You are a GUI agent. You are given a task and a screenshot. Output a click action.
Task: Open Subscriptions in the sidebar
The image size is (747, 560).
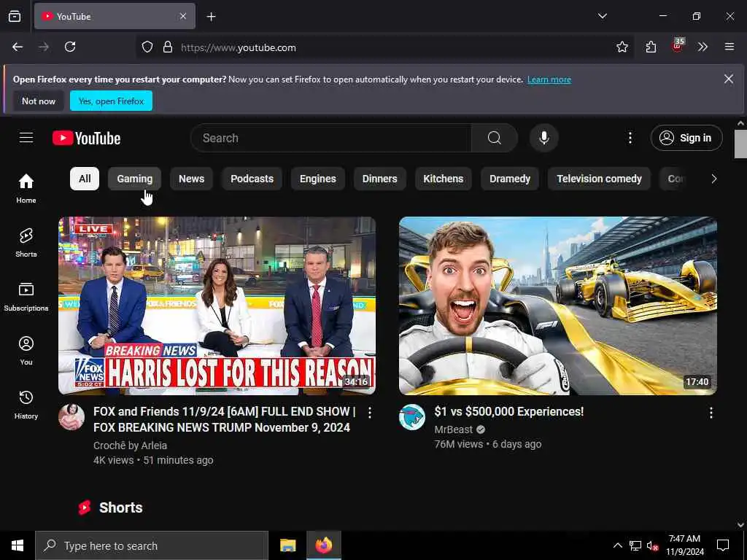[x=26, y=296]
